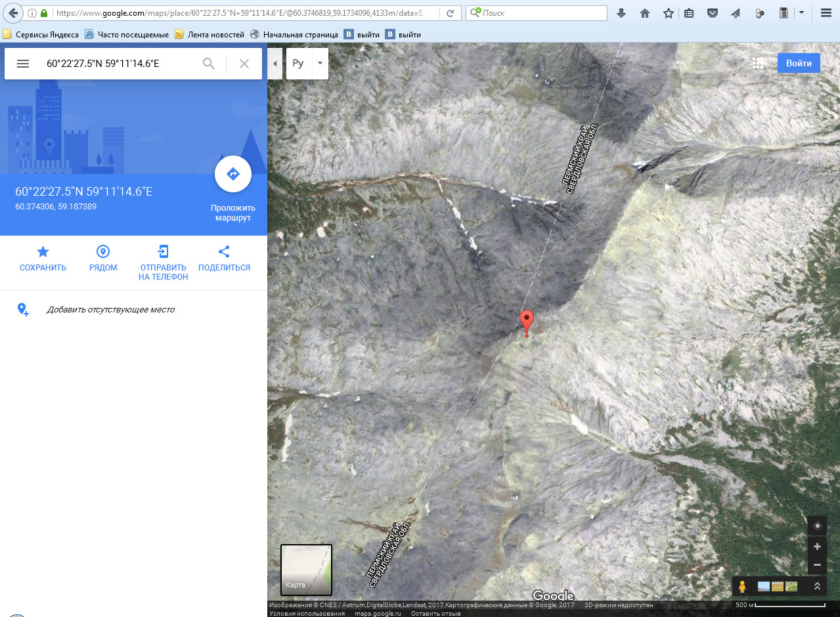Viewport: 840px width, 617px height.
Task: Click the Nearby (Рядом) icon
Action: [103, 251]
